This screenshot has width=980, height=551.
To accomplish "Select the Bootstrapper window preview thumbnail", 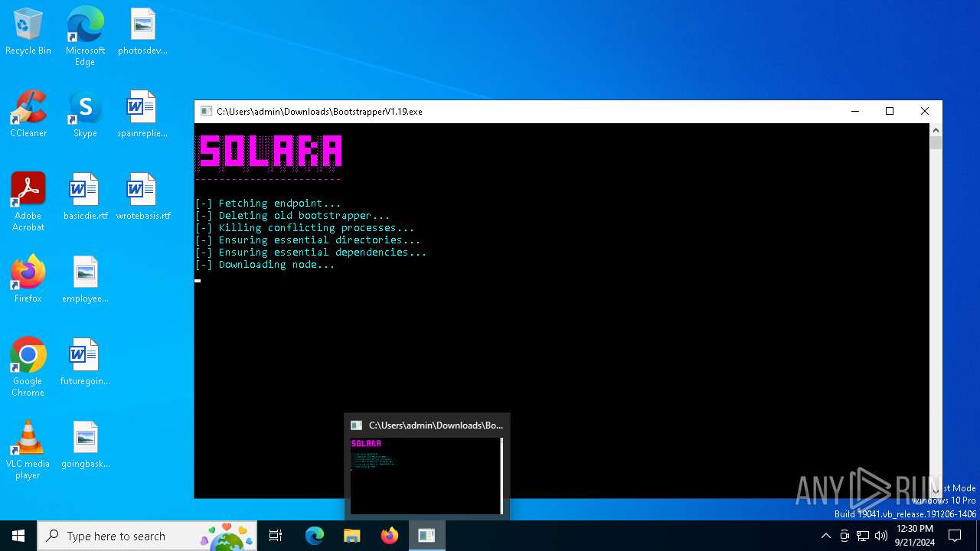I will [426, 475].
